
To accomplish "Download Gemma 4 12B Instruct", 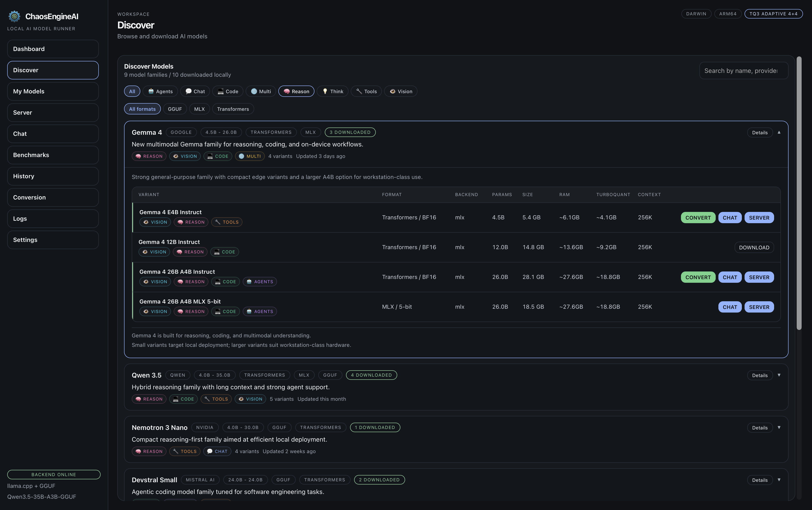I will point(754,247).
